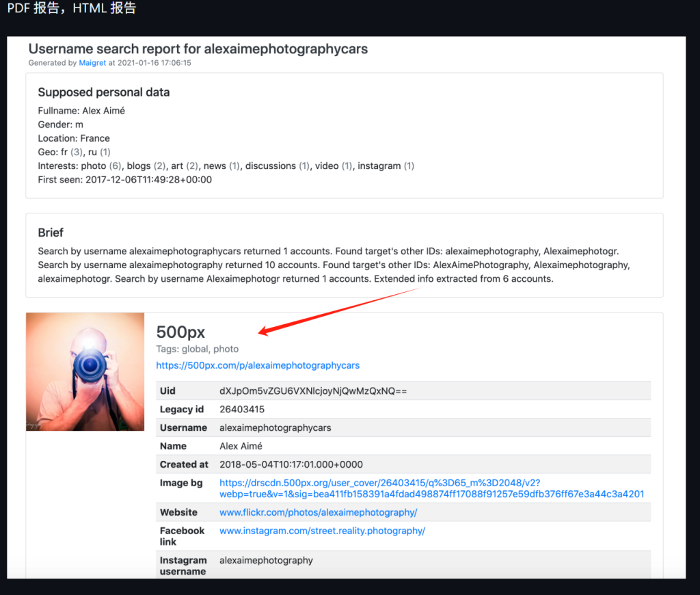Click the 'Fullname: Alex Aimé' line
The width and height of the screenshot is (700, 595).
pos(81,111)
